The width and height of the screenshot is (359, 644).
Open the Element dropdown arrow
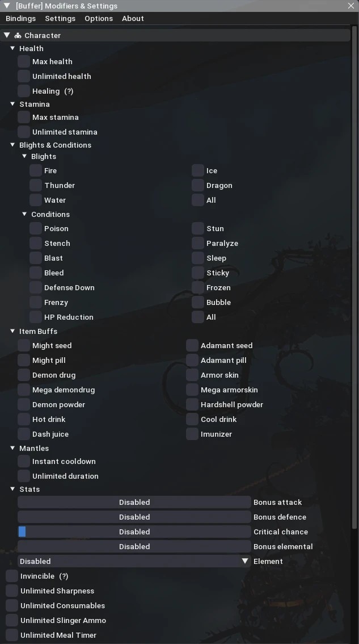pyautogui.click(x=245, y=561)
